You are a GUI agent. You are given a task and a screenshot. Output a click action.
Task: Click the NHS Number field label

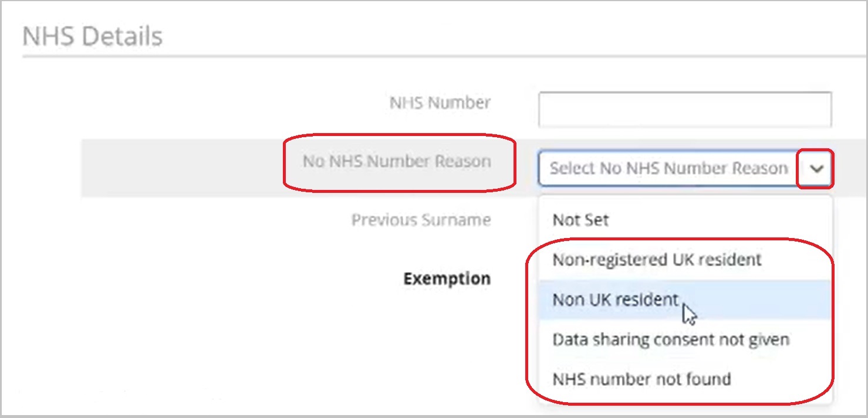[440, 103]
